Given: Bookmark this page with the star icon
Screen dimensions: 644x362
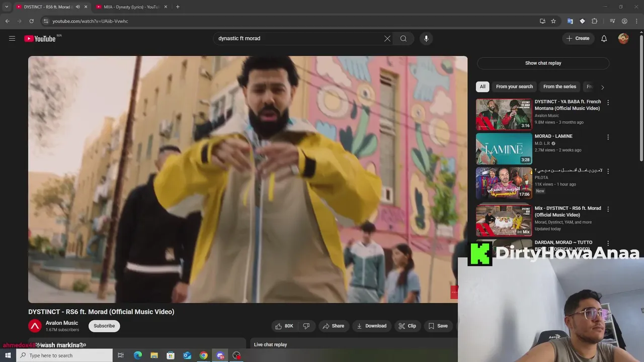Looking at the screenshot, I should point(553,21).
